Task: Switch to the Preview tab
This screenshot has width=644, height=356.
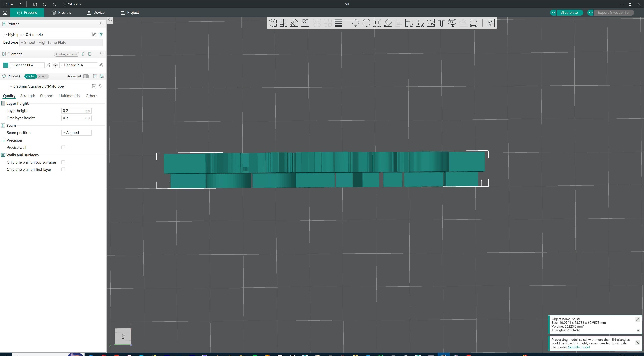Action: pos(61,13)
